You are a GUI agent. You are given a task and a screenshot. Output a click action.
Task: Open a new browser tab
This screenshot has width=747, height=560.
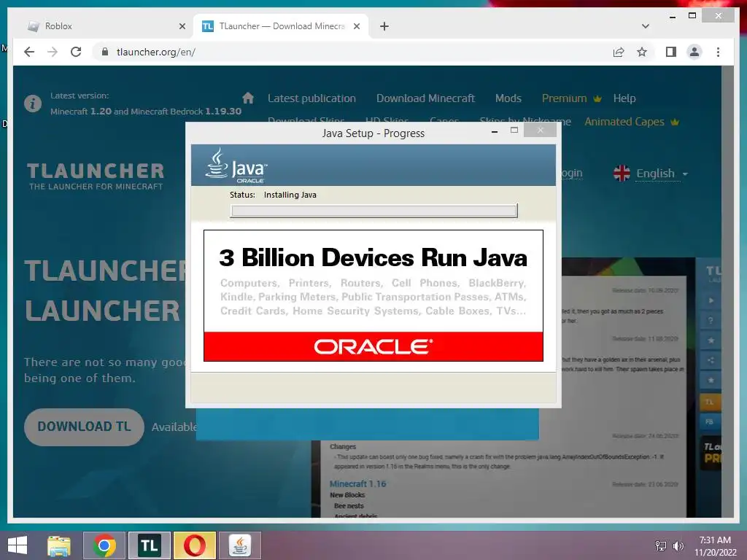(x=384, y=26)
